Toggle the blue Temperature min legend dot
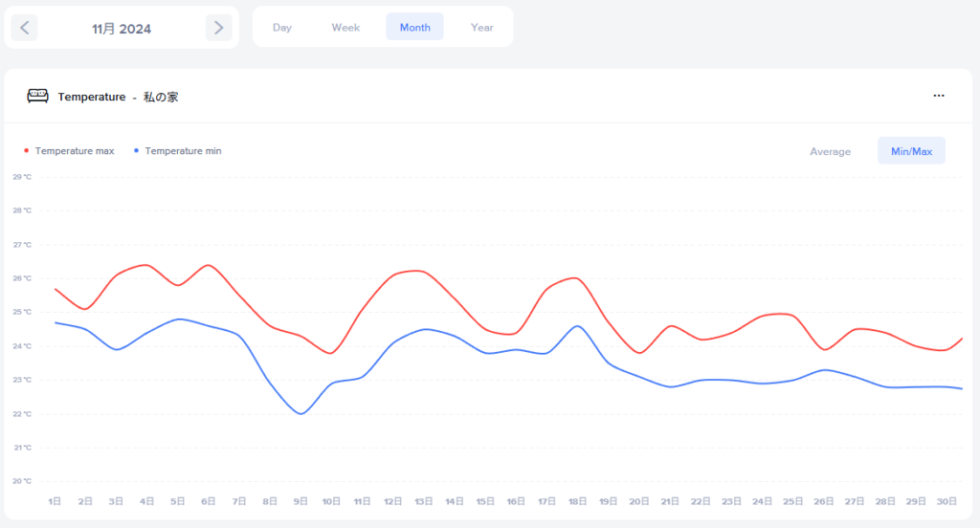The height and width of the screenshot is (528, 980). click(136, 151)
